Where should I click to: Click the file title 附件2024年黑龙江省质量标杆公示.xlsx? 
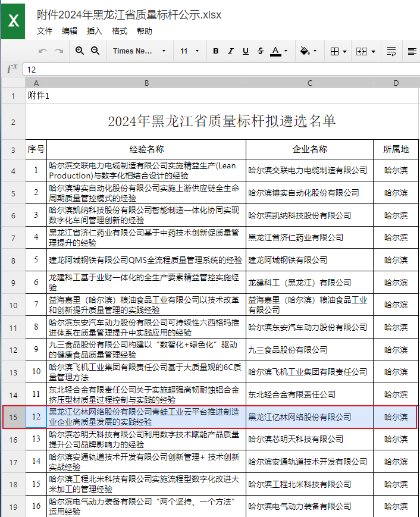pos(129,15)
